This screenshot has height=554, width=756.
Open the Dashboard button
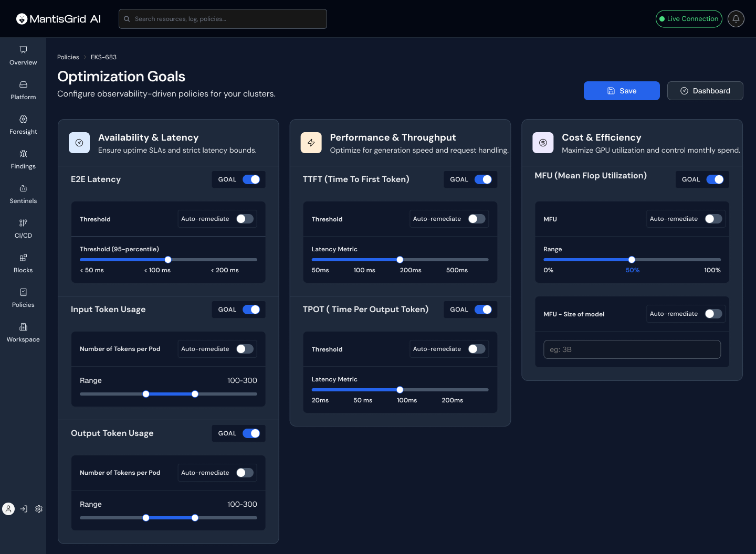705,91
